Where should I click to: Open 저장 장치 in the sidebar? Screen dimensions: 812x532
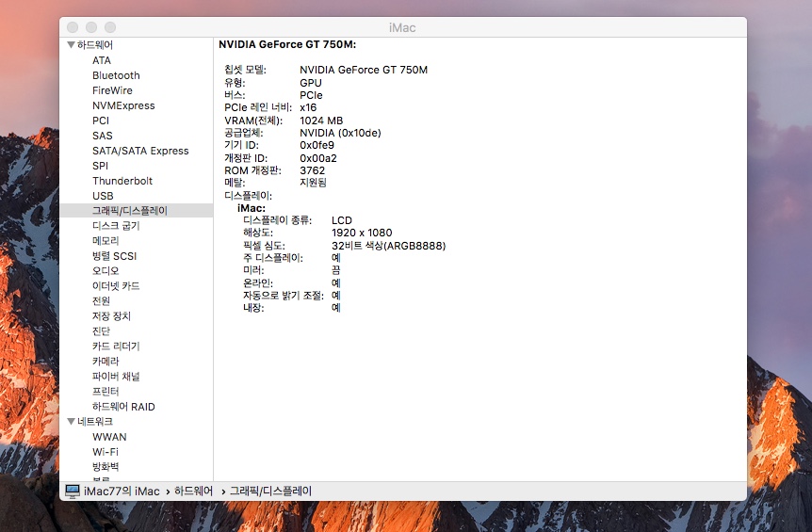[111, 316]
